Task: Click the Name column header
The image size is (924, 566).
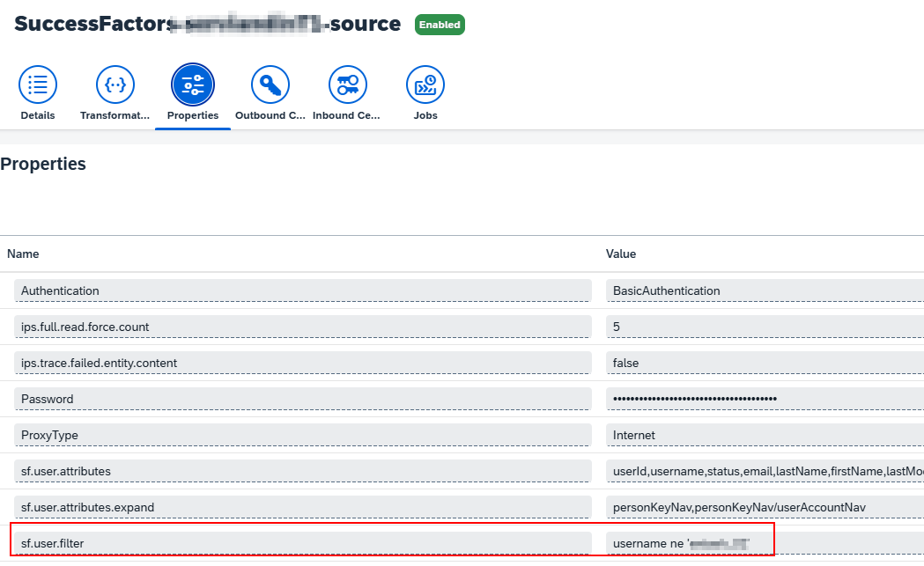Action: [x=23, y=254]
